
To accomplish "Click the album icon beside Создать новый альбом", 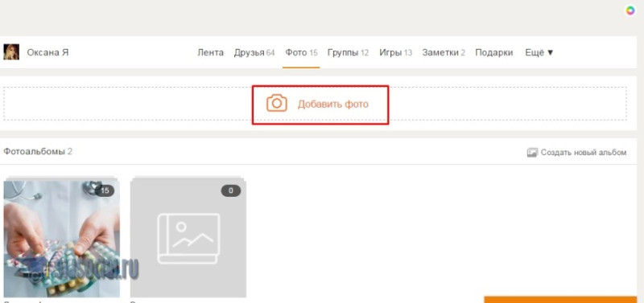I will 532,153.
